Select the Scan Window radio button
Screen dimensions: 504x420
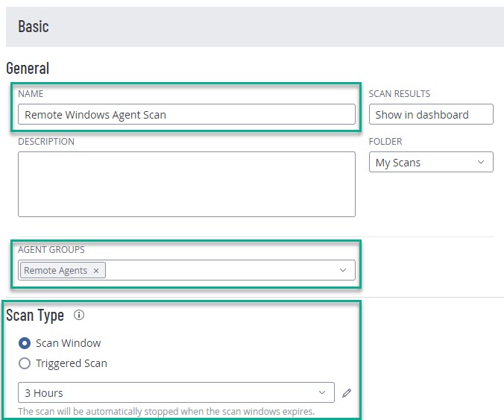25,343
